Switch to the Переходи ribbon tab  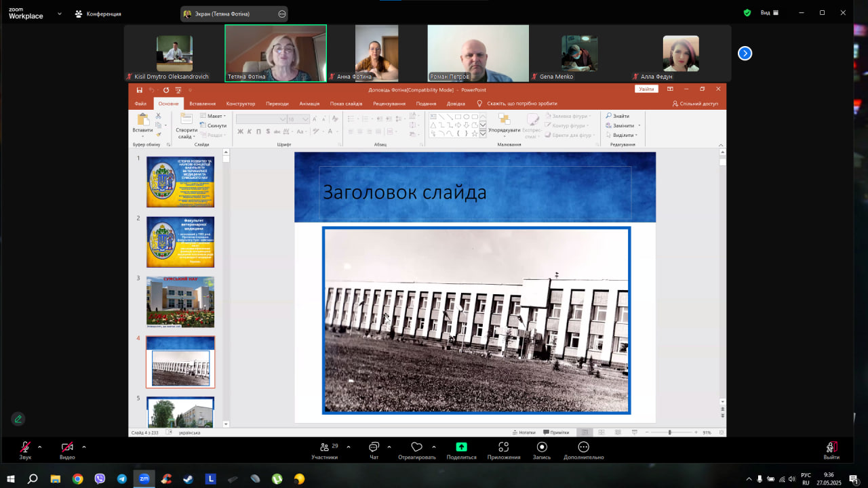click(x=277, y=104)
